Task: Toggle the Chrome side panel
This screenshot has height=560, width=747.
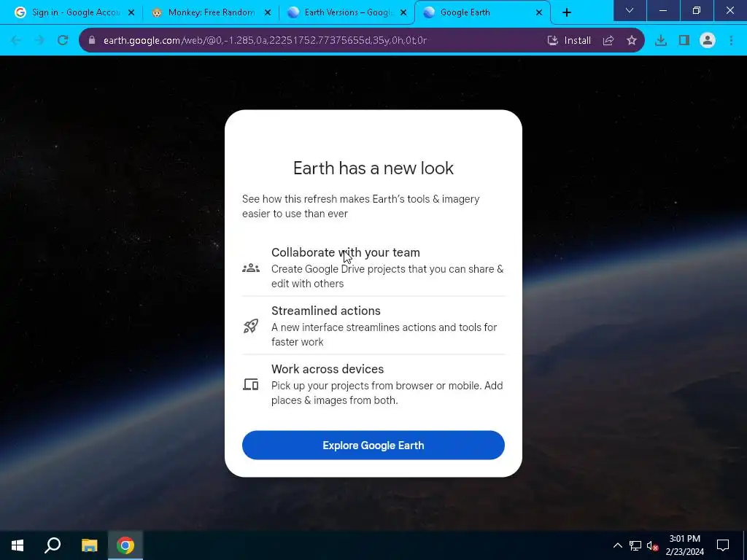Action: (x=684, y=41)
